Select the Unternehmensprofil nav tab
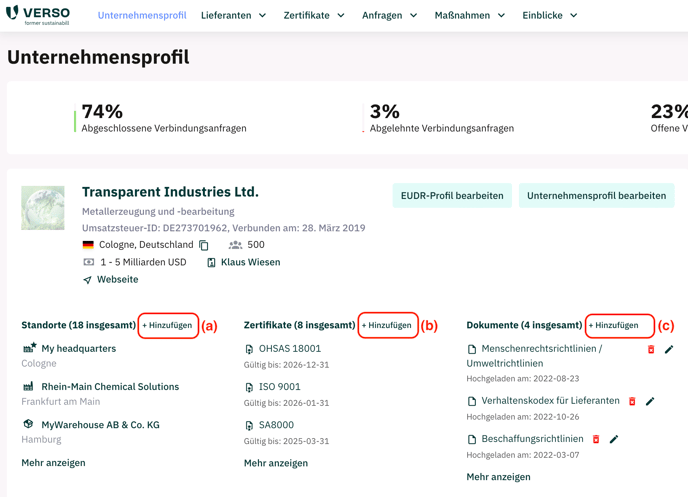 [142, 15]
